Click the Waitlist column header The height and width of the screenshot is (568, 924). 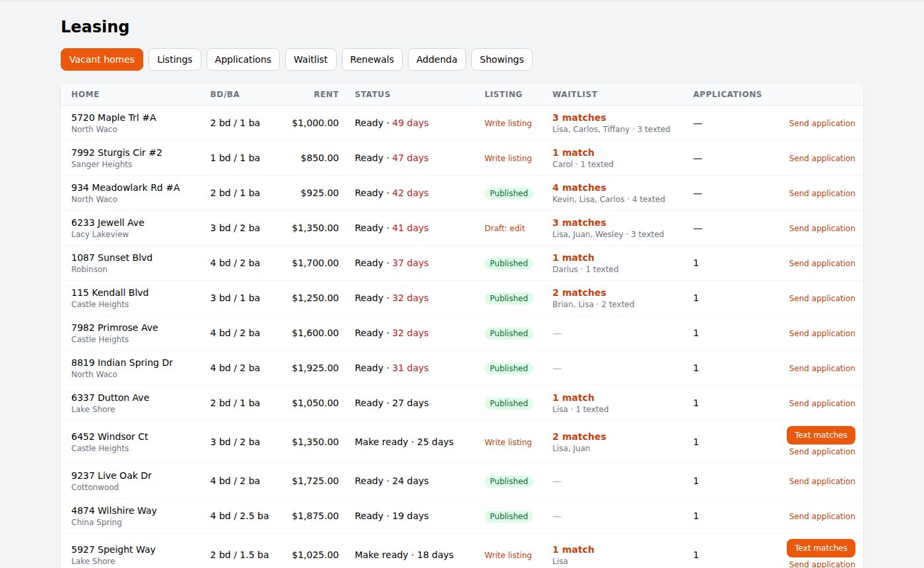[575, 94]
